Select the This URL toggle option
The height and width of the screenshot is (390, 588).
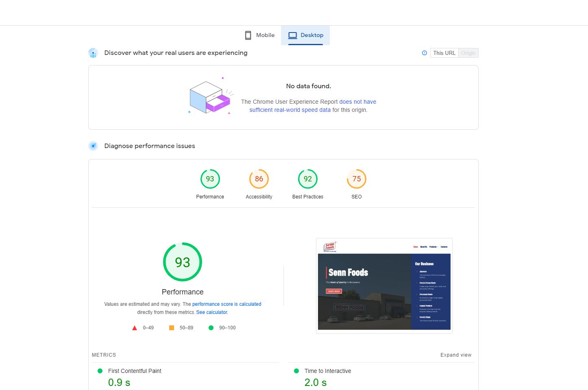tap(444, 53)
